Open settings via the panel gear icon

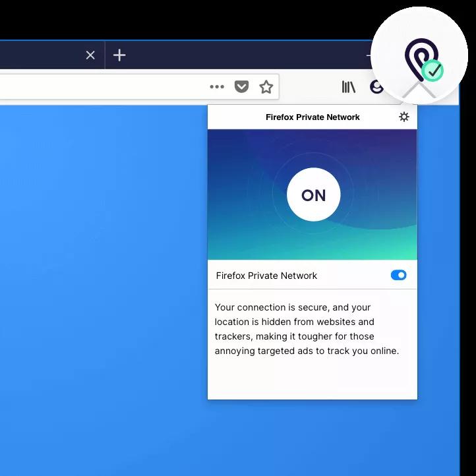pyautogui.click(x=403, y=117)
